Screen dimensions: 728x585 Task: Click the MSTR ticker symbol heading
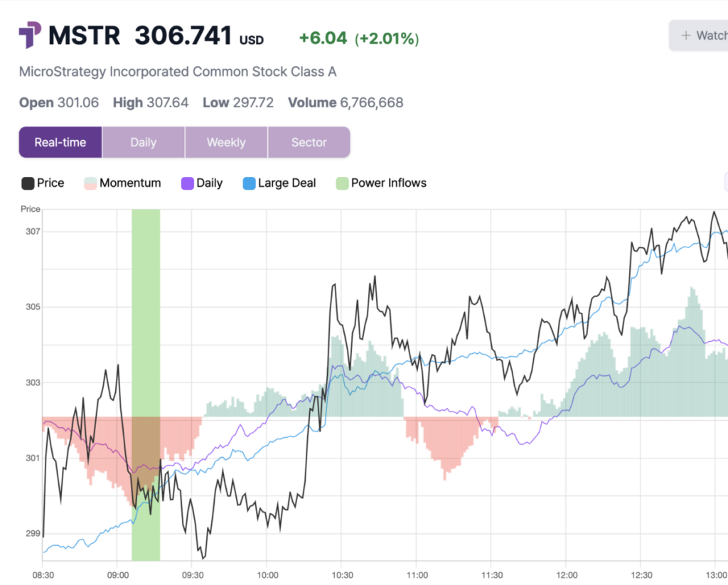coord(85,36)
